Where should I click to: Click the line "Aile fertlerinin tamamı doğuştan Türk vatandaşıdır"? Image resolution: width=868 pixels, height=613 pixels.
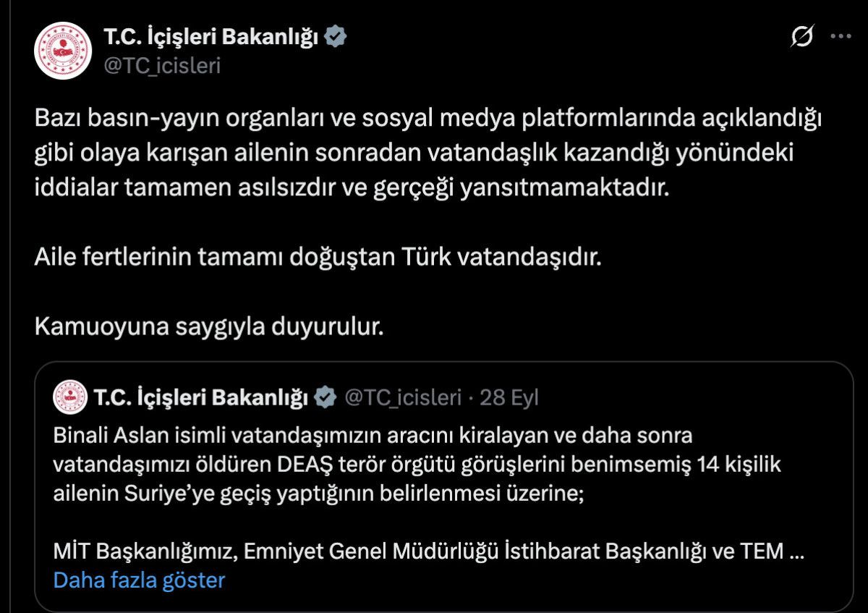[x=318, y=258]
